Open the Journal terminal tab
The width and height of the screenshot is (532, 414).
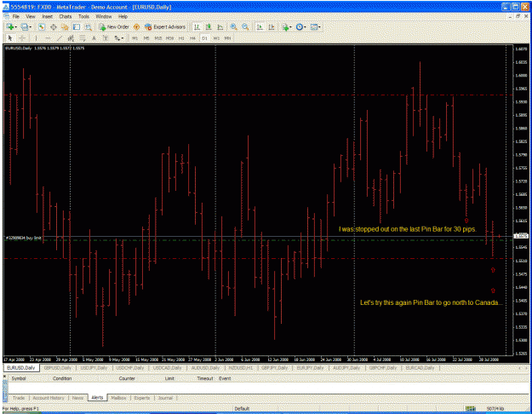(x=166, y=398)
